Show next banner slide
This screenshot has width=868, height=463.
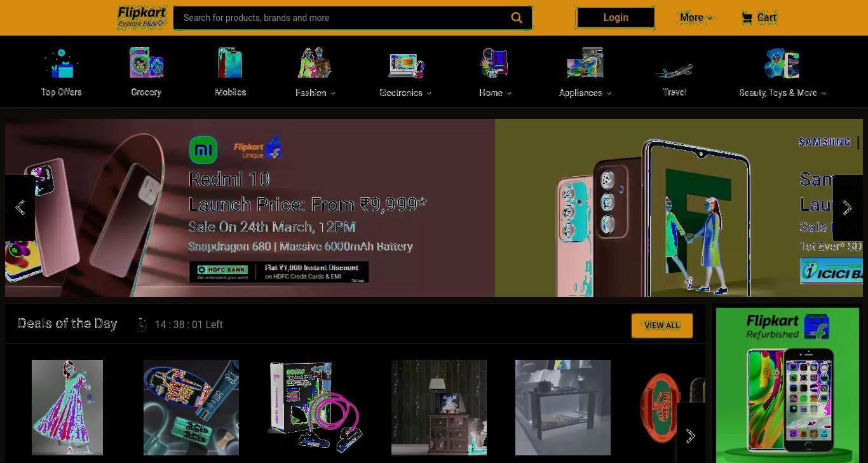pyautogui.click(x=848, y=207)
